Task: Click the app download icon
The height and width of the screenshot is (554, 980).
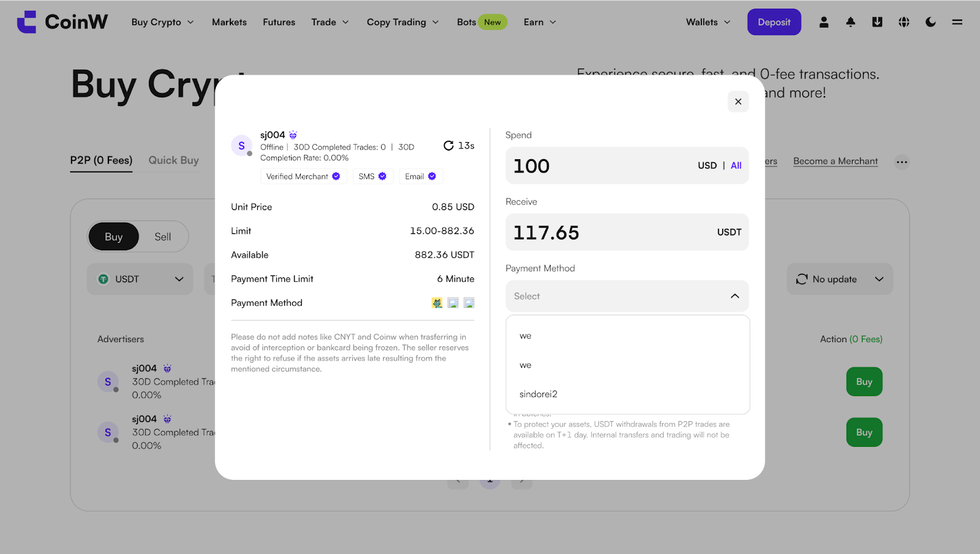Action: [x=877, y=22]
